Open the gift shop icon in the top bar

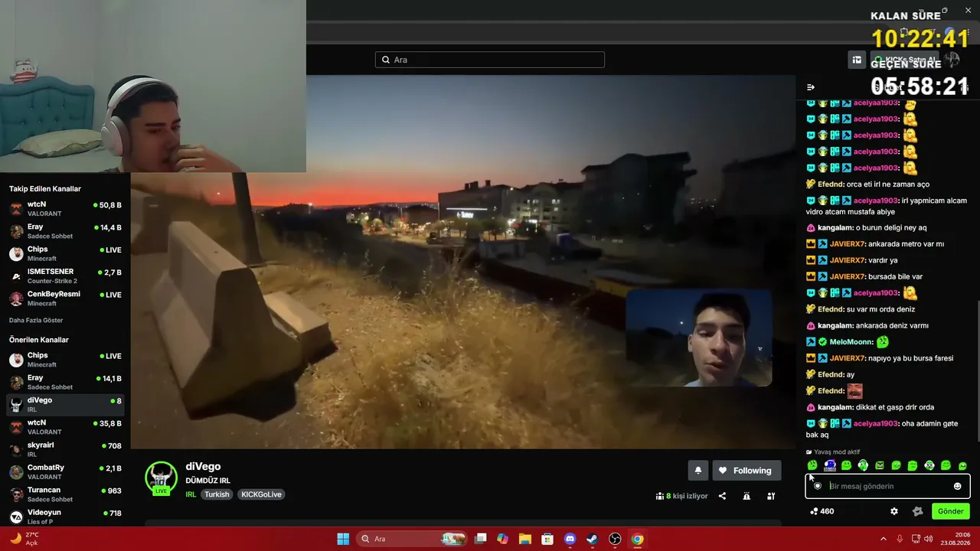(857, 60)
